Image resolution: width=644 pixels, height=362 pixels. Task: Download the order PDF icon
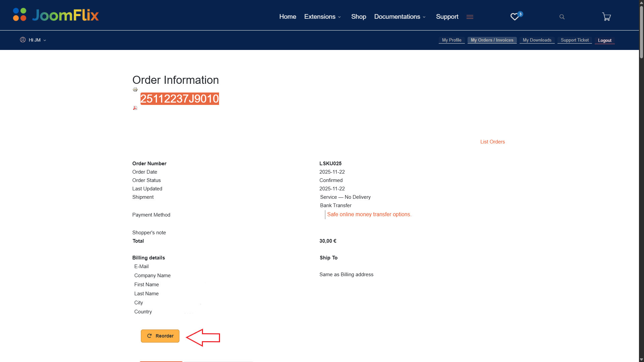pyautogui.click(x=135, y=108)
